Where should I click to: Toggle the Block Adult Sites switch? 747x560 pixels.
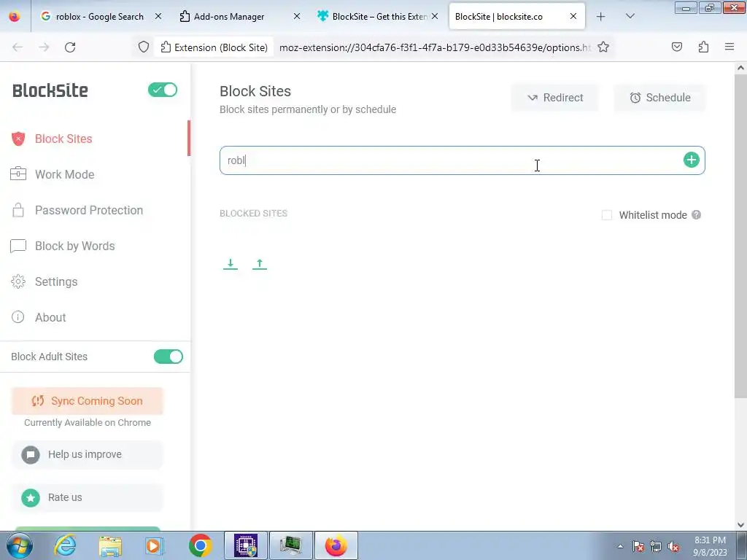(x=169, y=357)
